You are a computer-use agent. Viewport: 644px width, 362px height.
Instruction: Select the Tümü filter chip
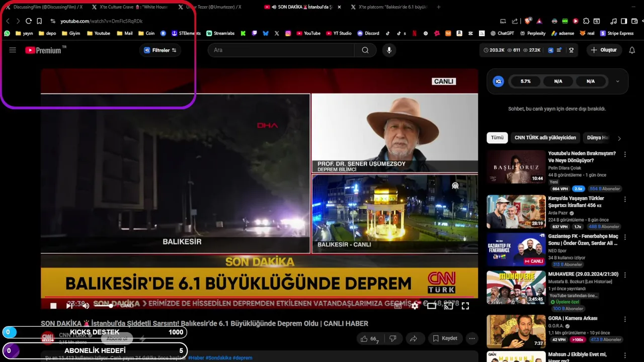tap(497, 138)
